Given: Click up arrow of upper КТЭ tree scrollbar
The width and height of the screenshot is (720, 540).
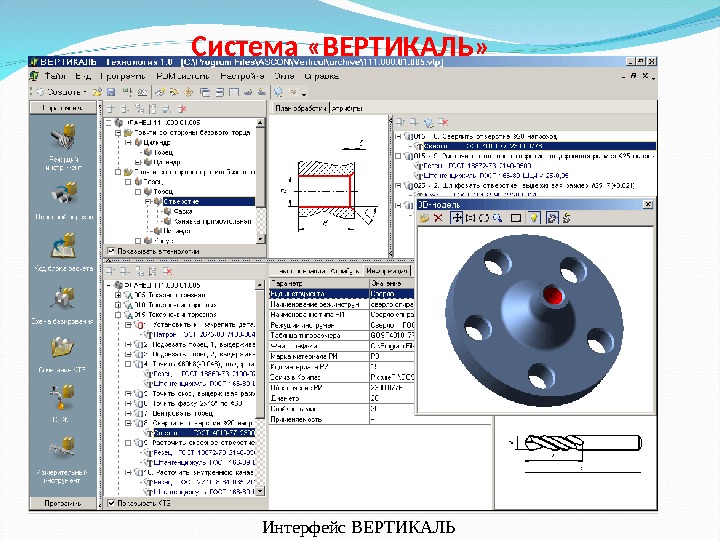Looking at the screenshot, I should pos(260,123).
